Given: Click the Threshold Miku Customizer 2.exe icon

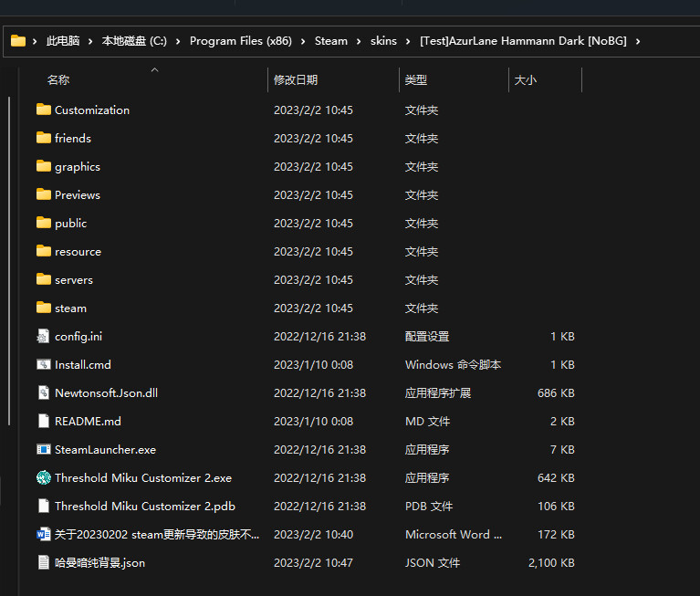Looking at the screenshot, I should (x=43, y=477).
